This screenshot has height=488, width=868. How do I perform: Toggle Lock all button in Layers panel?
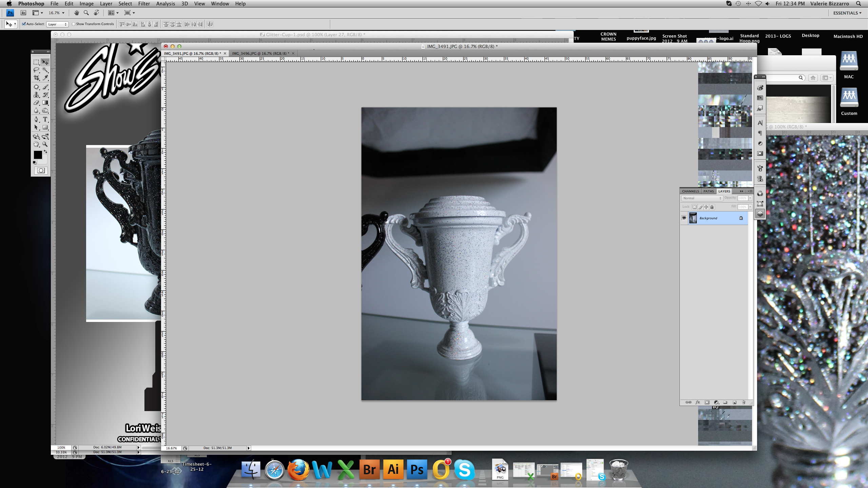(x=712, y=207)
